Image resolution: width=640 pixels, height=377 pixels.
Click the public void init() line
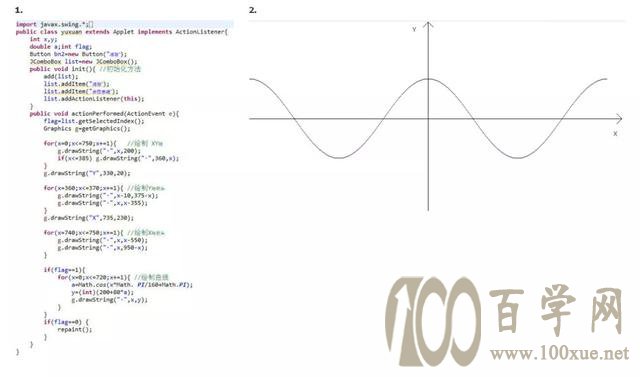coord(85,69)
